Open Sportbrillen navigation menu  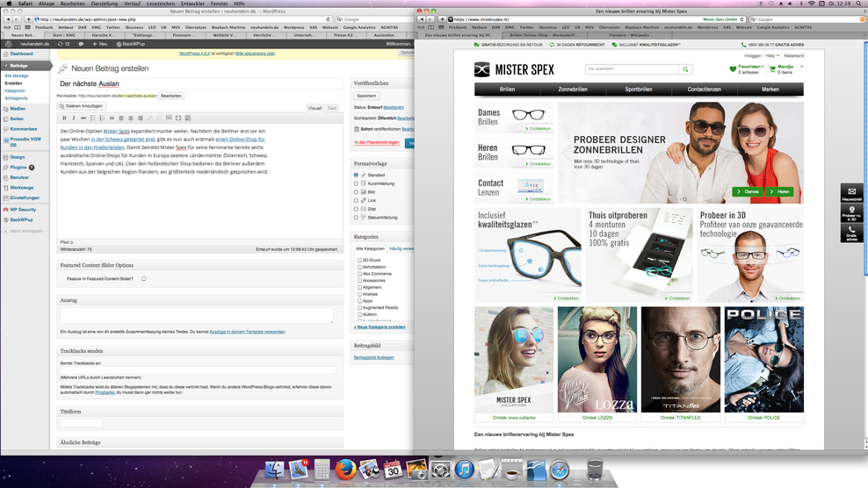click(x=639, y=89)
